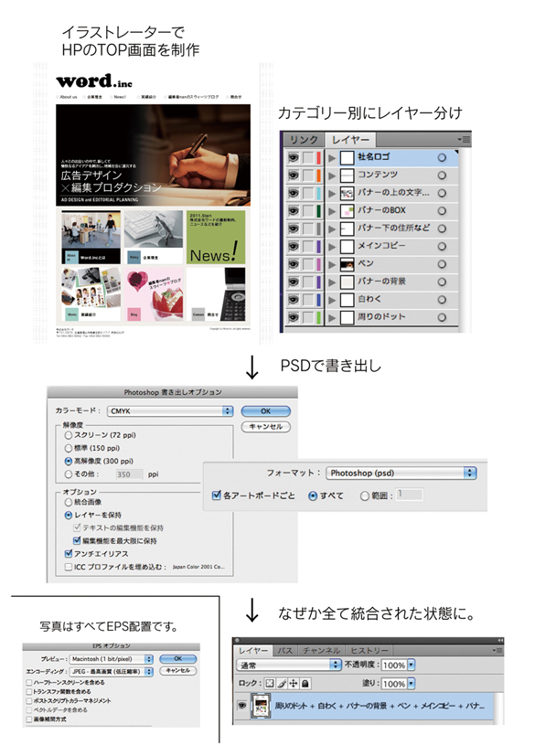Uncheck the アンチエイリアス checkbox

[69, 553]
